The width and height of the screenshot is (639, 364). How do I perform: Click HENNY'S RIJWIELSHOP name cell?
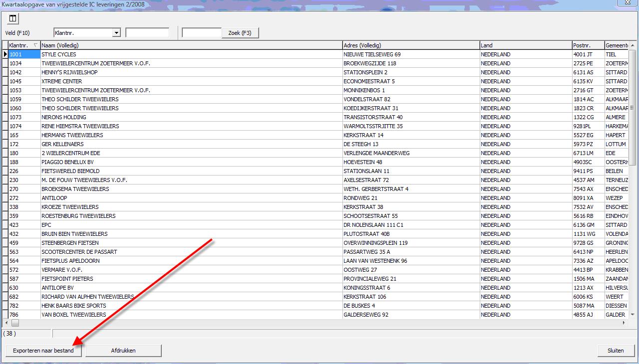191,72
